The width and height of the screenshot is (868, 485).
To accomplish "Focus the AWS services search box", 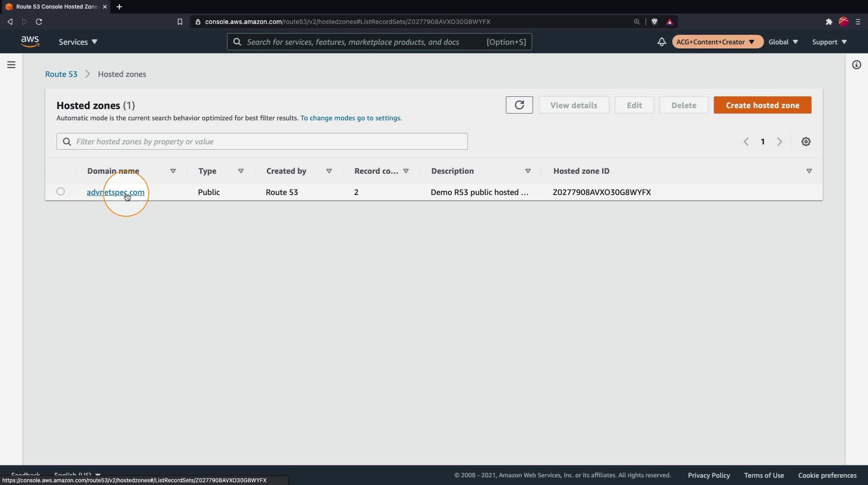I will (x=379, y=42).
